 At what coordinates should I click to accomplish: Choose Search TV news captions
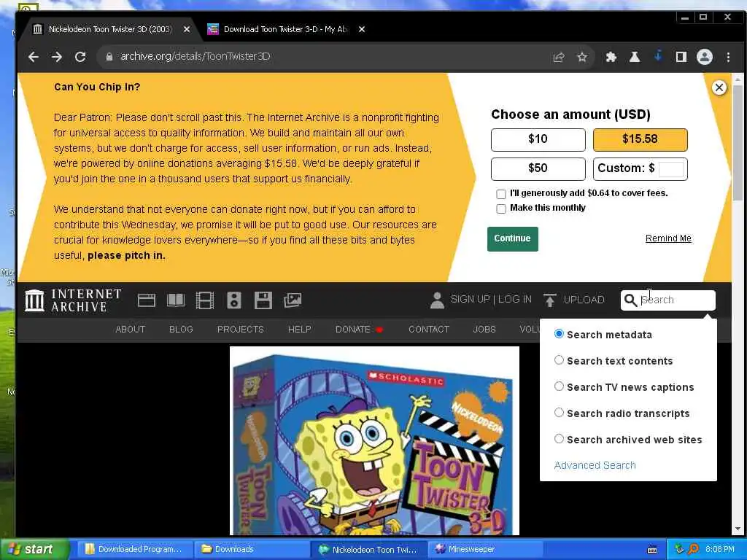559,386
